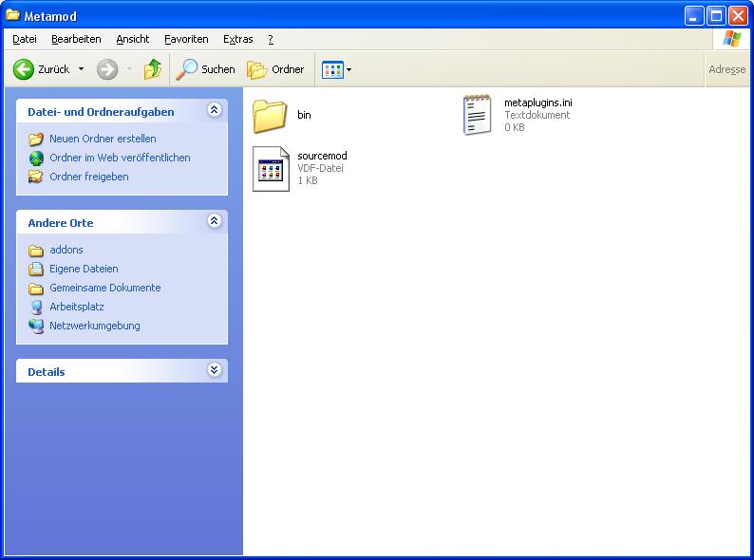754x560 pixels.
Task: Click the addons folder icon
Action: pos(35,251)
